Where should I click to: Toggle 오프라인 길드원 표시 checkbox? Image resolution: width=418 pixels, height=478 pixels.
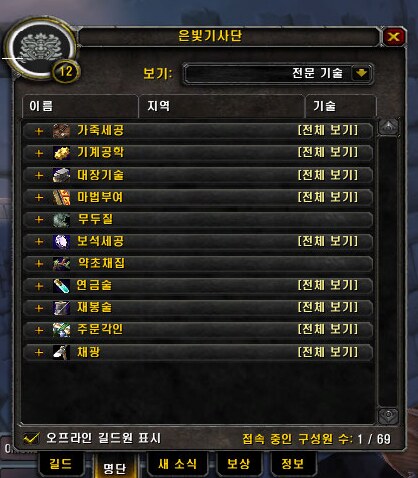[x=31, y=438]
